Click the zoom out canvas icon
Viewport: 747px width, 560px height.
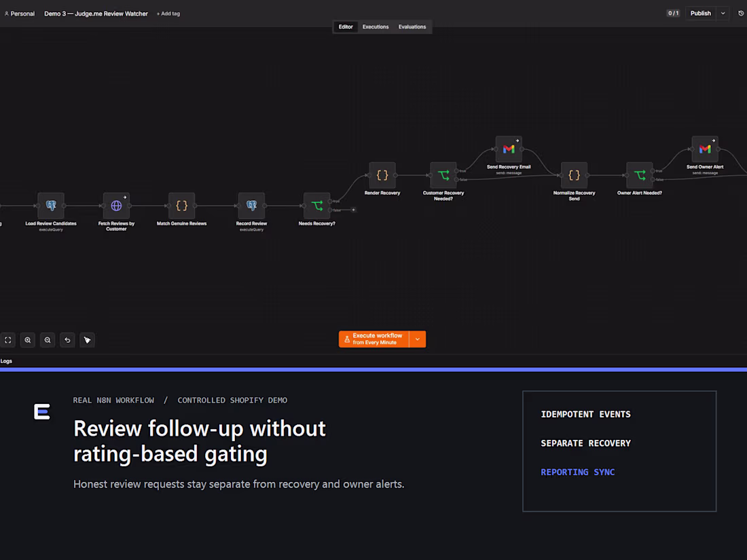(48, 340)
